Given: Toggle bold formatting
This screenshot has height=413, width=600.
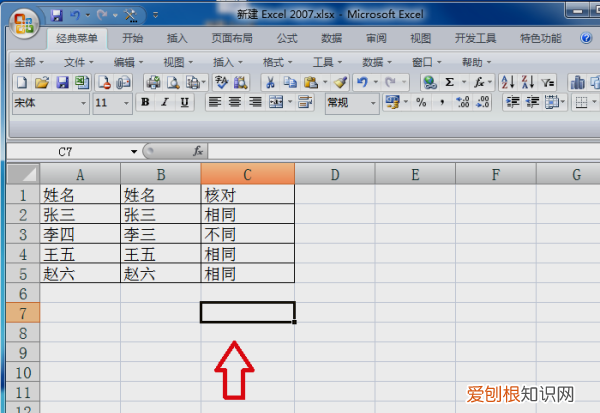Looking at the screenshot, I should 145,103.
